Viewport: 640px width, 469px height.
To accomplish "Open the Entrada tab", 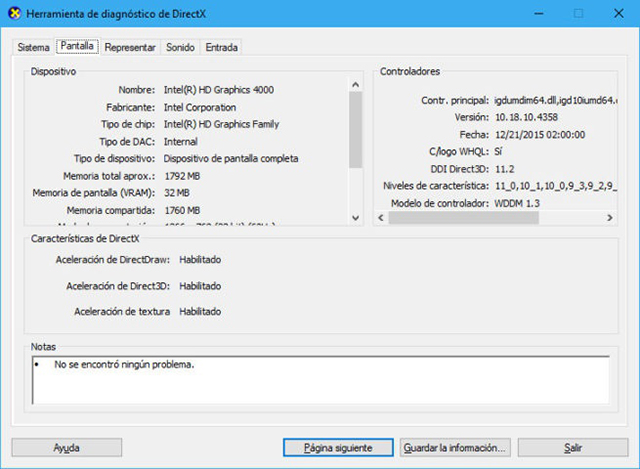I will 221,47.
